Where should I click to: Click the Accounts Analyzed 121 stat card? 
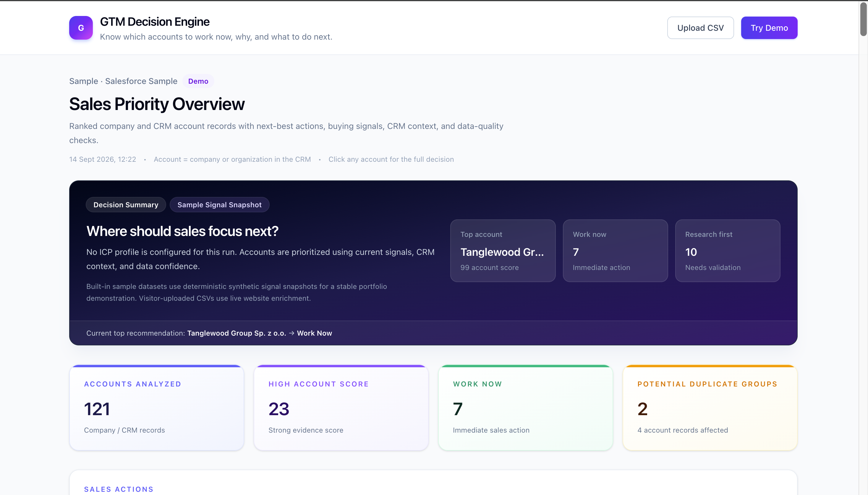(x=157, y=408)
